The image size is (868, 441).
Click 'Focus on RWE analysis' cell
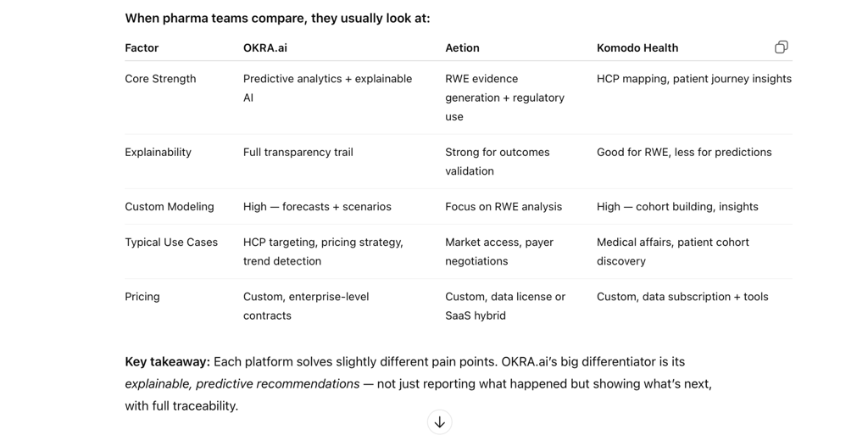504,207
